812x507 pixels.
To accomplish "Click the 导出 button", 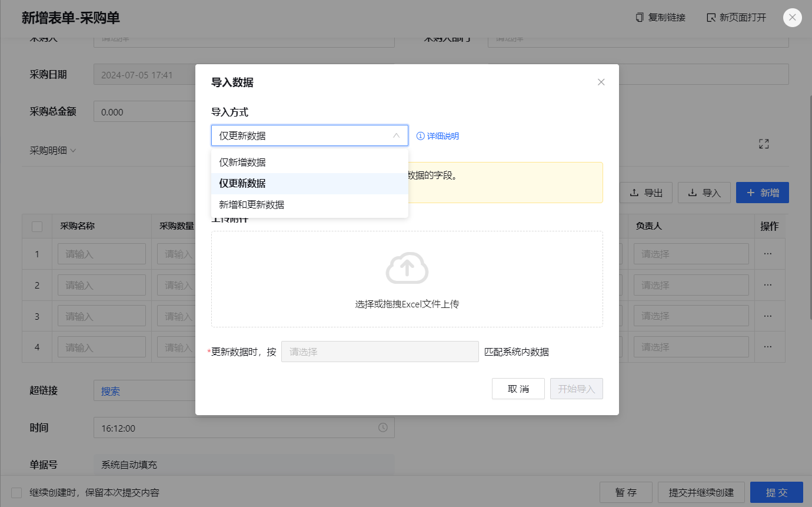I will point(646,193).
